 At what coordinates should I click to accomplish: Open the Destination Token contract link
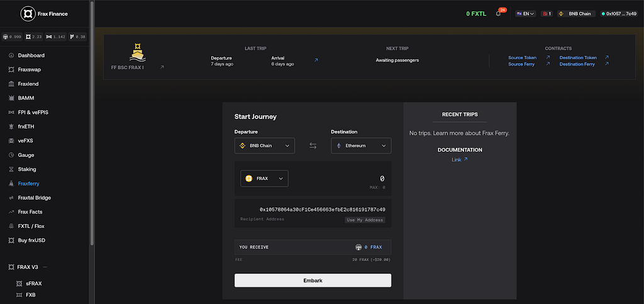pos(578,57)
